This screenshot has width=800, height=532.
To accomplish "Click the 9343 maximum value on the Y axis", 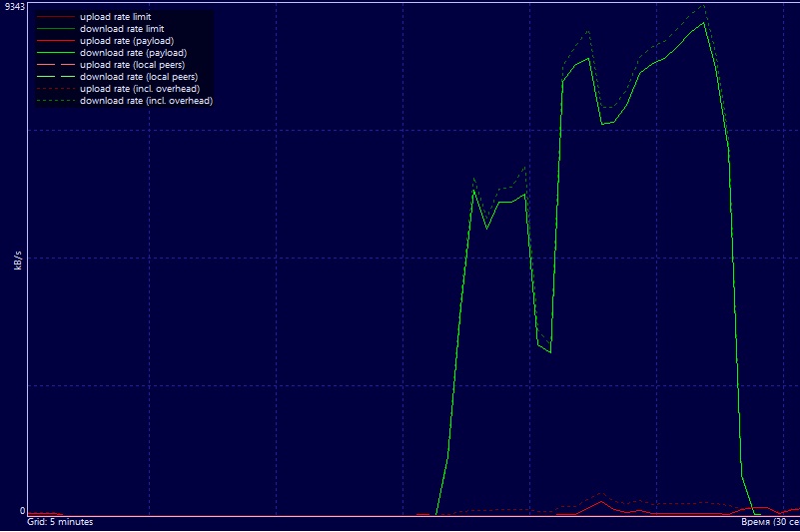I will pos(14,8).
